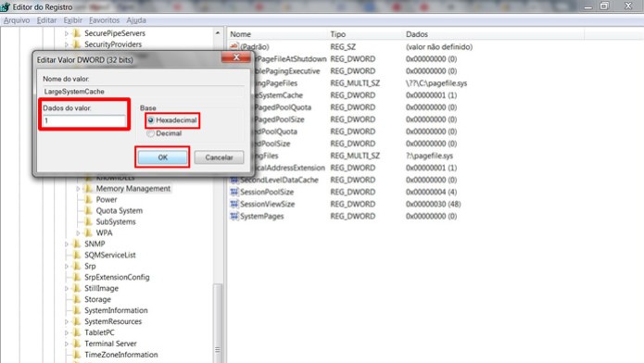Select the SystemPages value name
The width and height of the screenshot is (644, 363).
coord(262,217)
